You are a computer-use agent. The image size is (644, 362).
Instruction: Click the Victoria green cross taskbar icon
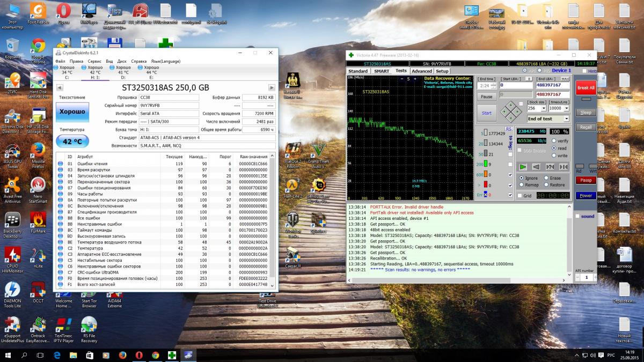click(x=172, y=354)
